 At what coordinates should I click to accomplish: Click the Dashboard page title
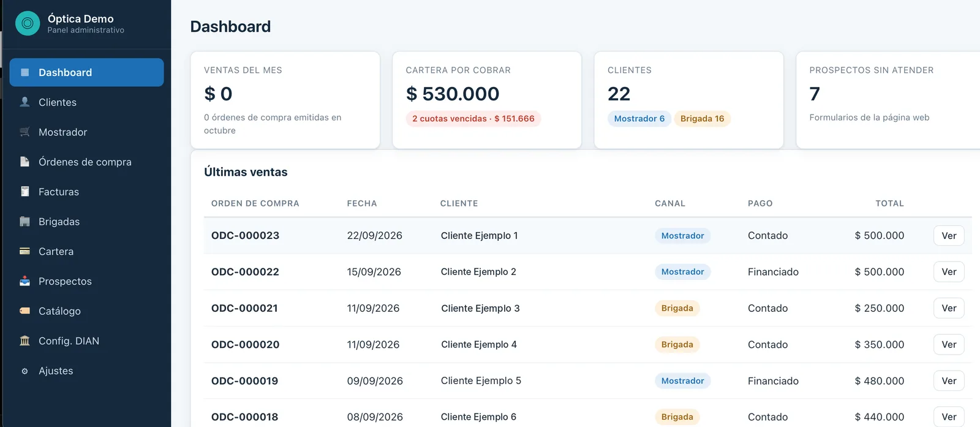tap(230, 26)
